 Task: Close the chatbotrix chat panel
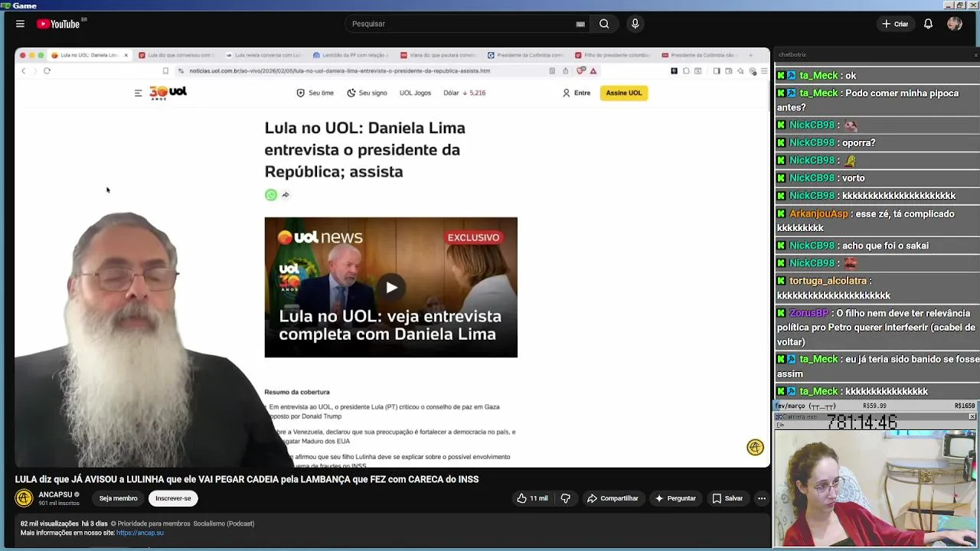(975, 55)
